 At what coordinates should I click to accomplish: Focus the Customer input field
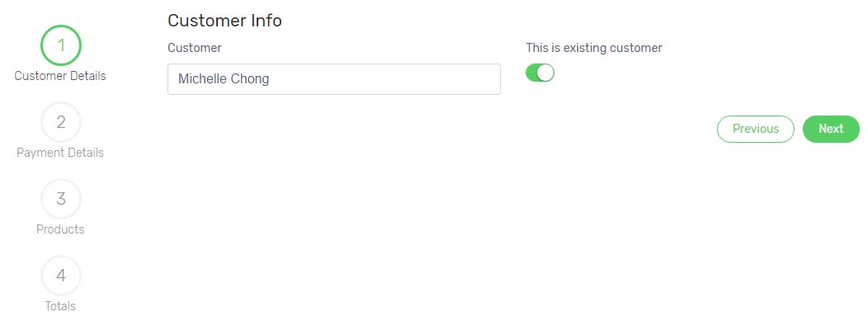tap(334, 79)
